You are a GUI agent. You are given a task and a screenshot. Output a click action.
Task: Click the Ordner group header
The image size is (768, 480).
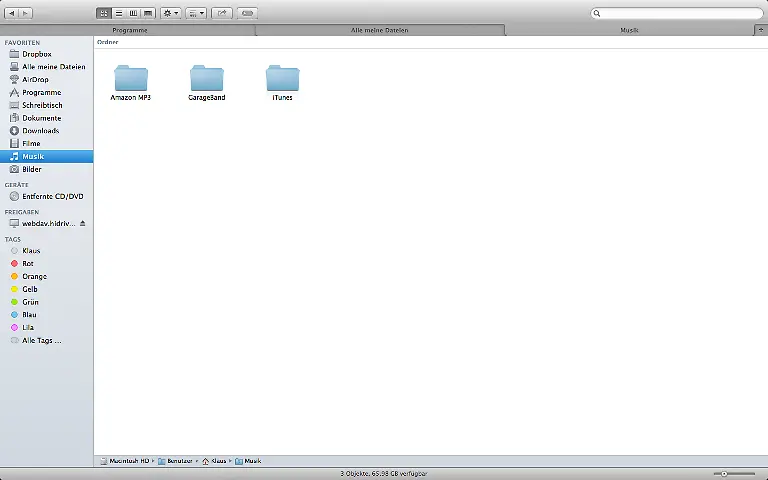(x=108, y=42)
